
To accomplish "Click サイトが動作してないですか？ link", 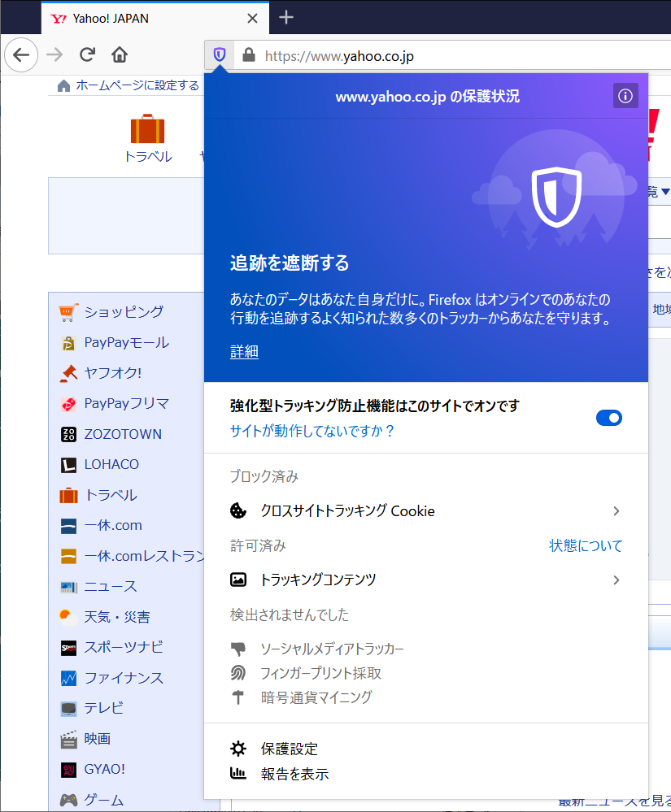I will point(312,431).
